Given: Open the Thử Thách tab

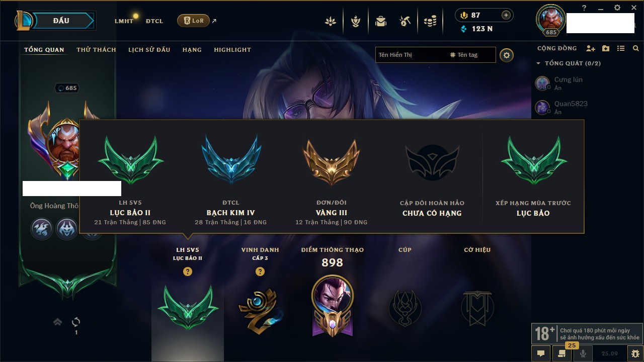Looking at the screenshot, I should pos(96,50).
